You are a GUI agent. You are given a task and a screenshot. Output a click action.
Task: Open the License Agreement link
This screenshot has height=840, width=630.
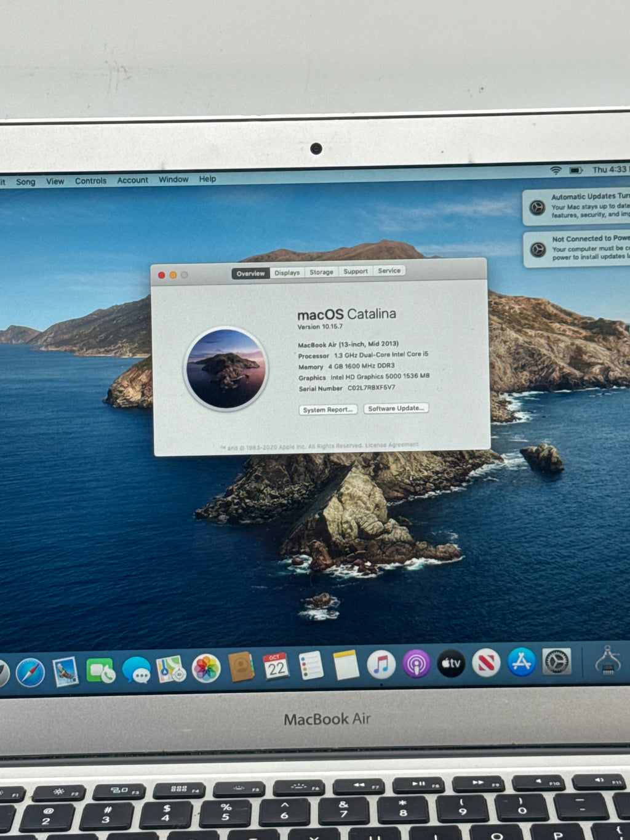pyautogui.click(x=392, y=444)
